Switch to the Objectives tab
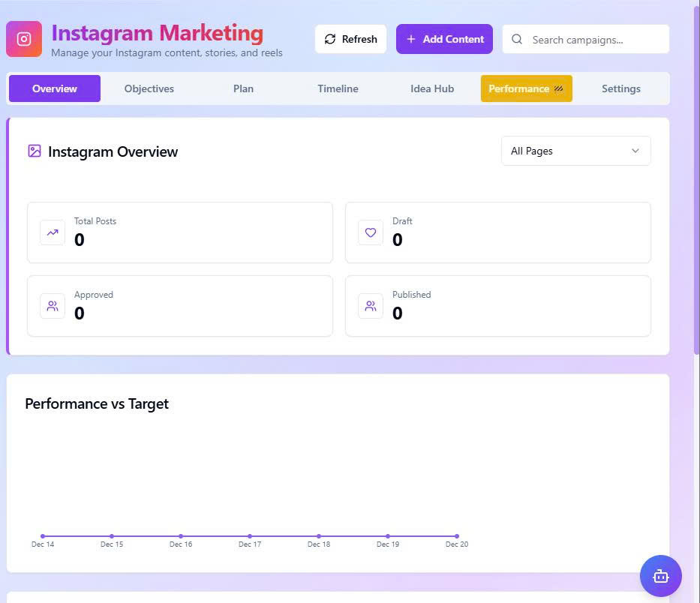700x603 pixels. tap(149, 88)
